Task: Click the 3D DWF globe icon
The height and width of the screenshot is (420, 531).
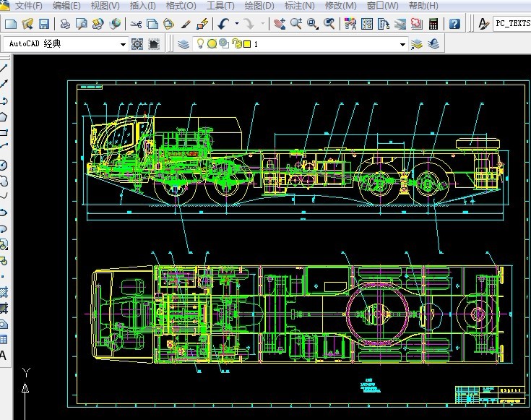Action: pyautogui.click(x=115, y=24)
